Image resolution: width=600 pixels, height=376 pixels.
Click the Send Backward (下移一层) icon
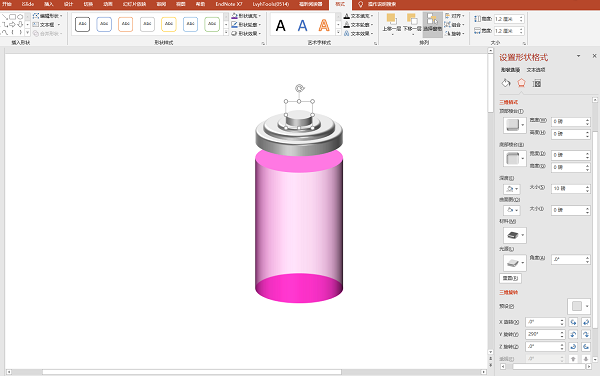(412, 19)
